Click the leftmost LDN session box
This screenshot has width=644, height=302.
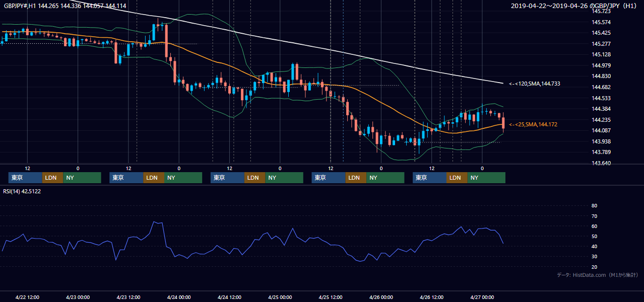click(x=52, y=178)
